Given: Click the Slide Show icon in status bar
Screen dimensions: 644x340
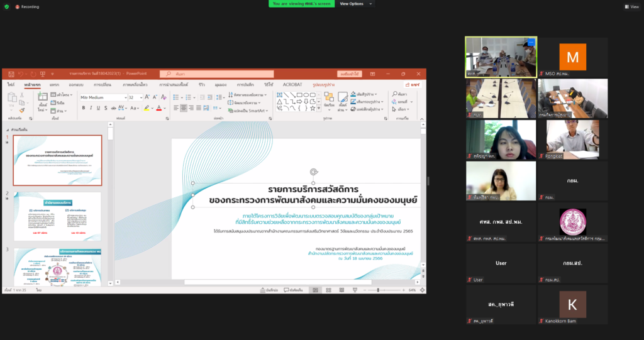Looking at the screenshot, I should [x=355, y=290].
